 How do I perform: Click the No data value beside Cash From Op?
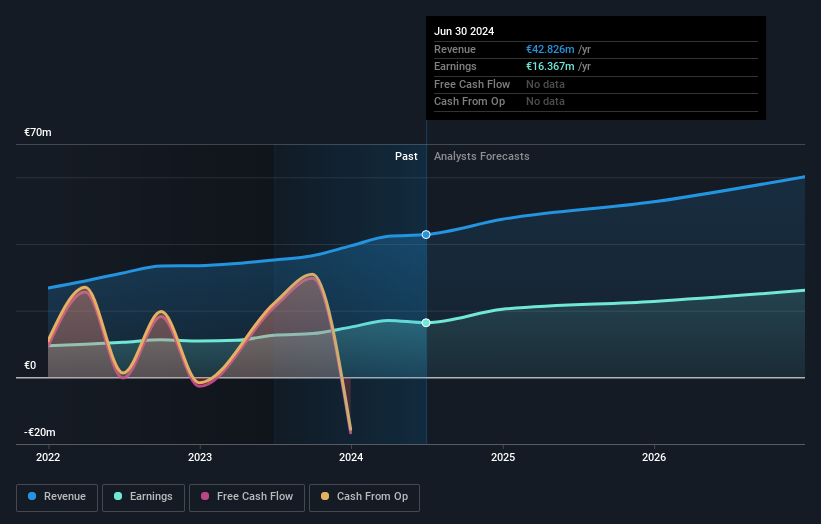546,102
